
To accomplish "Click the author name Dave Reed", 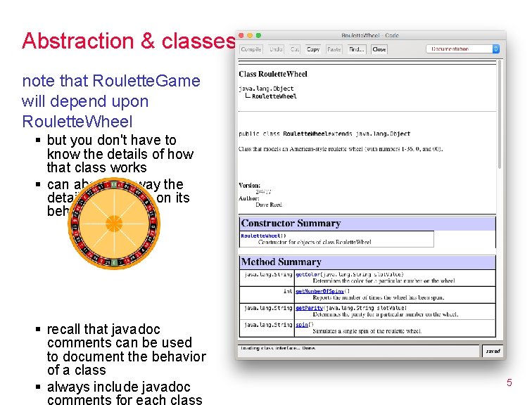I will click(269, 205).
